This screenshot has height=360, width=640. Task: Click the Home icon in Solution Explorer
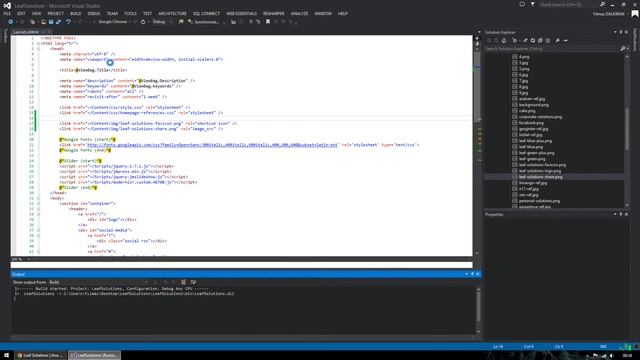504,40
